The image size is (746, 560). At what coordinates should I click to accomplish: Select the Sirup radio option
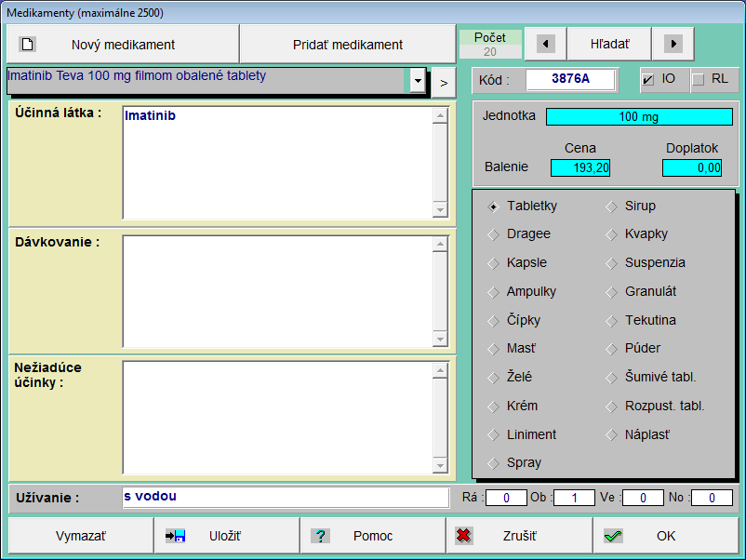[x=611, y=207]
